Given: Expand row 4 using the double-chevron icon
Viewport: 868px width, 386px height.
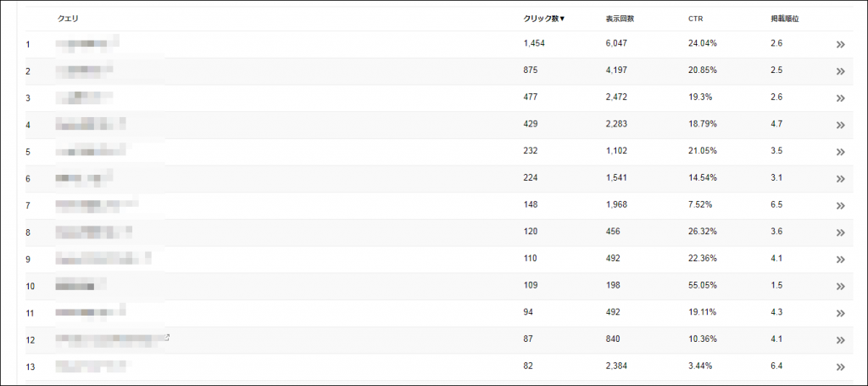Looking at the screenshot, I should [840, 125].
